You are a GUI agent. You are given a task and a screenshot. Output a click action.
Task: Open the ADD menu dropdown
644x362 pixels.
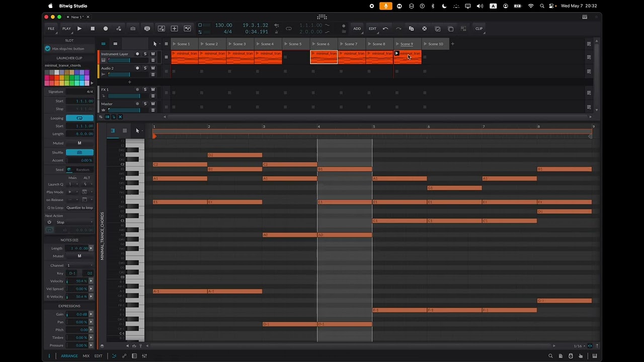pos(357,29)
